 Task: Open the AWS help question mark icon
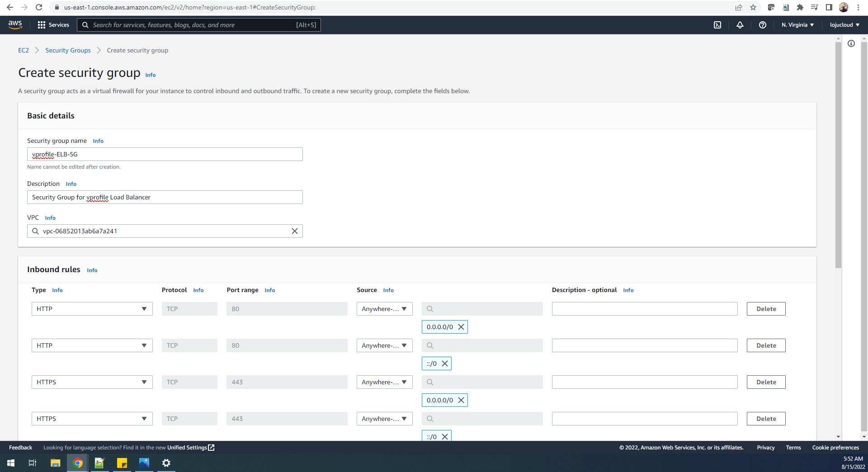click(x=763, y=25)
